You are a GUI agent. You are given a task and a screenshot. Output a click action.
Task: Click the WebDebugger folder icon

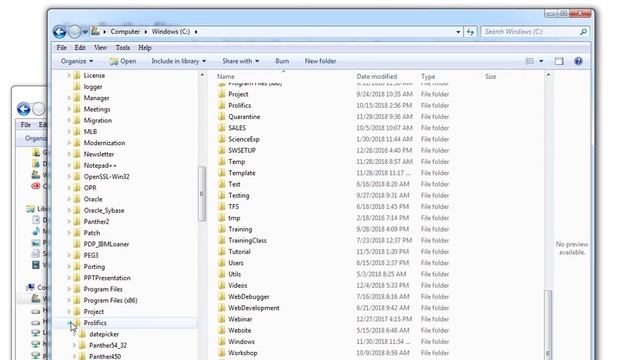coord(222,297)
